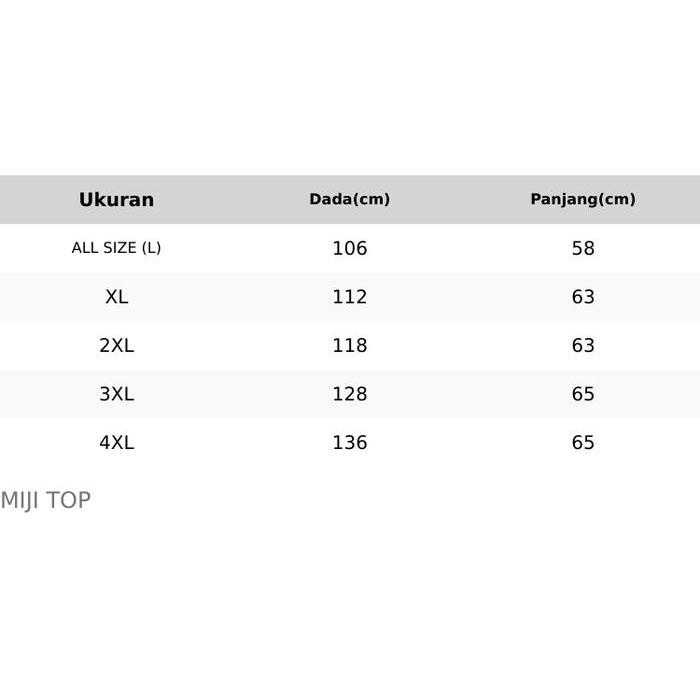Click the chest value 106
Image resolution: width=700 pixels, height=700 pixels.
[x=349, y=248]
